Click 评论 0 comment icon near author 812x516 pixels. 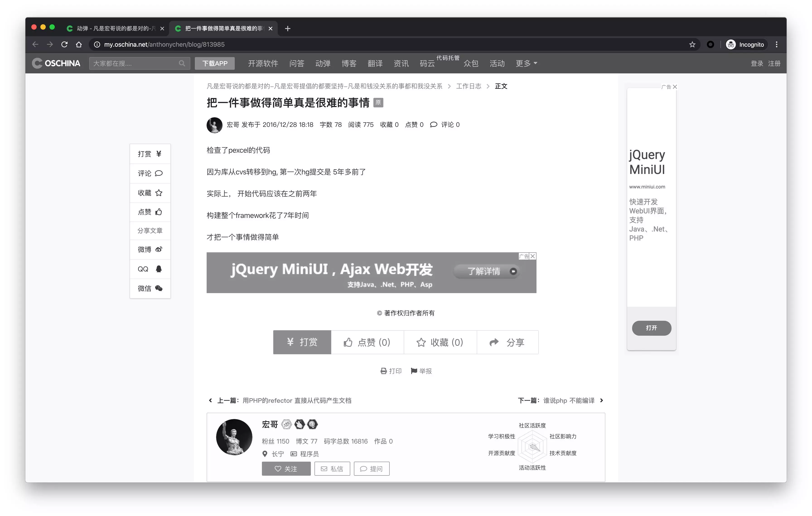434,125
